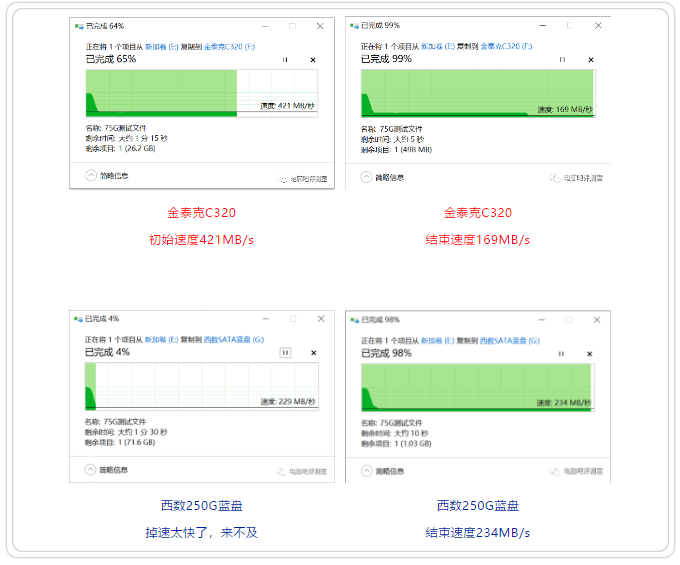Viewport: 680px width, 565px height.
Task: Open 金泰克C320 (F:) link in 65% dialog
Action: point(231,46)
